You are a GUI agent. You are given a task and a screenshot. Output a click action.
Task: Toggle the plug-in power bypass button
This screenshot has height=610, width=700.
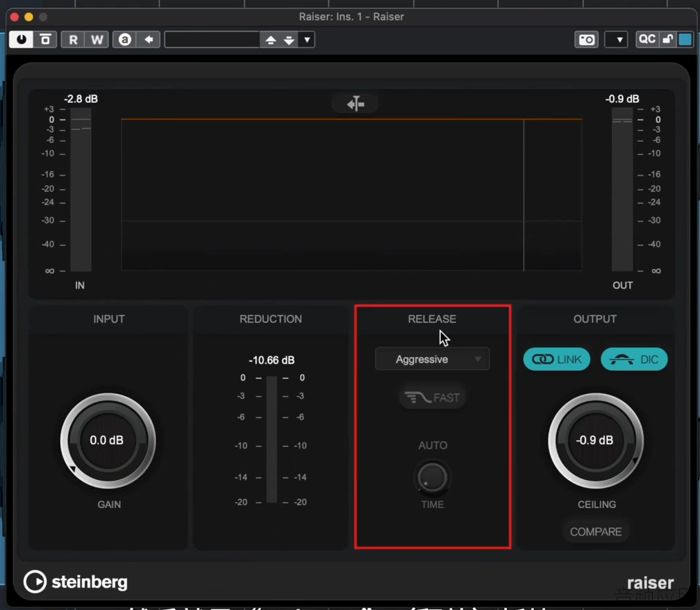(21, 40)
